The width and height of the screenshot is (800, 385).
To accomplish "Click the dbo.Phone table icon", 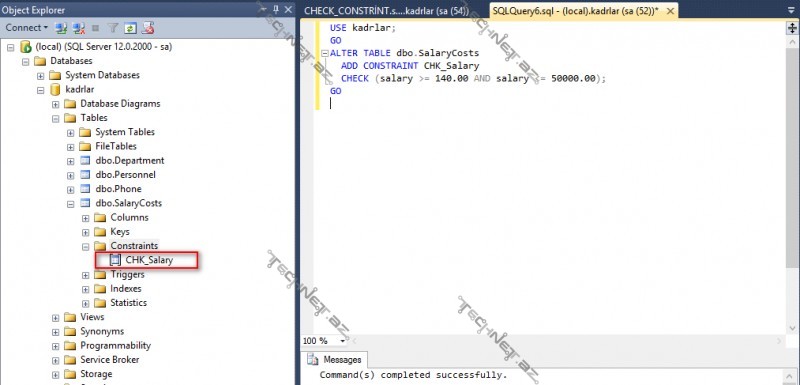I will [x=85, y=189].
